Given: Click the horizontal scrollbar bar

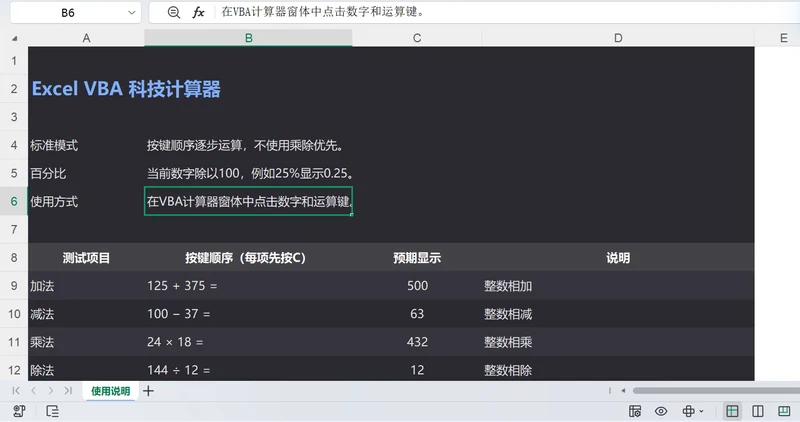Looking at the screenshot, I should [x=716, y=391].
